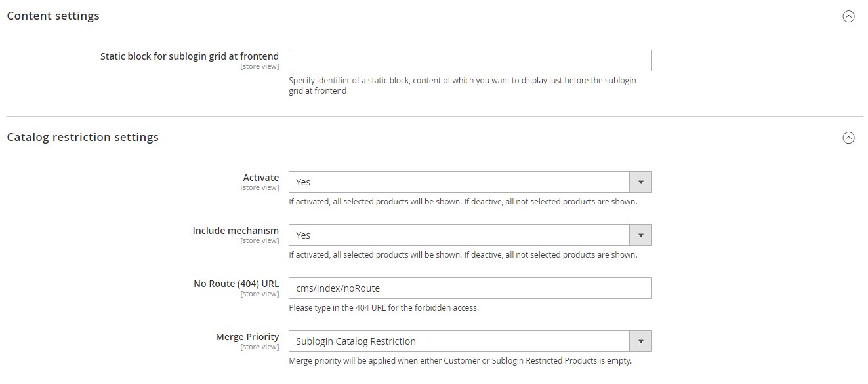This screenshot has height=384, width=868.
Task: Click the Static block for sublogin grid label
Action: [190, 56]
